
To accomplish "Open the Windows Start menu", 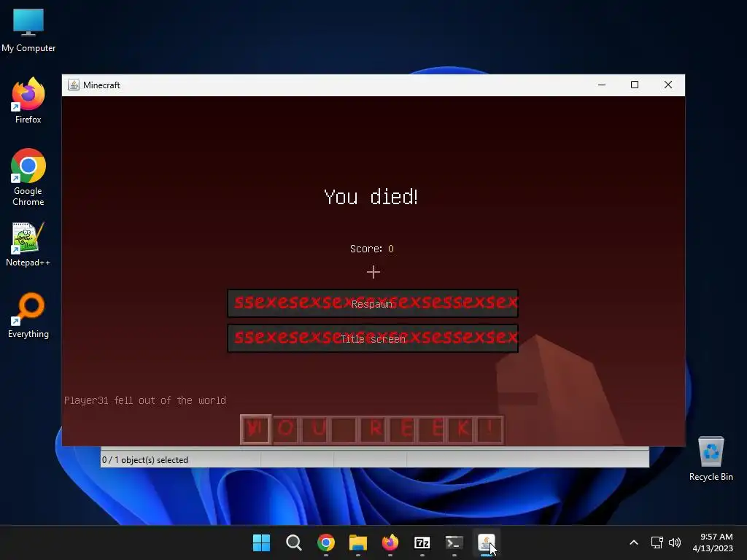I will pyautogui.click(x=261, y=542).
